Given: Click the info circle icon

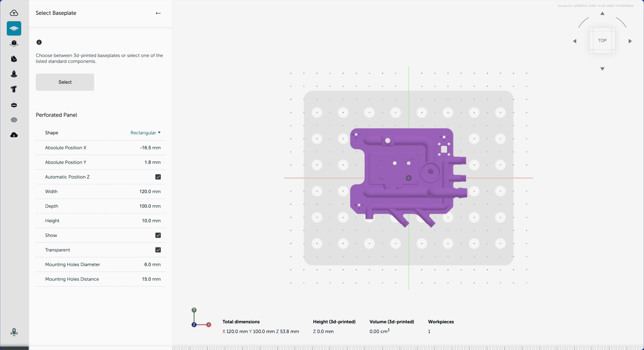Looking at the screenshot, I should pos(39,42).
